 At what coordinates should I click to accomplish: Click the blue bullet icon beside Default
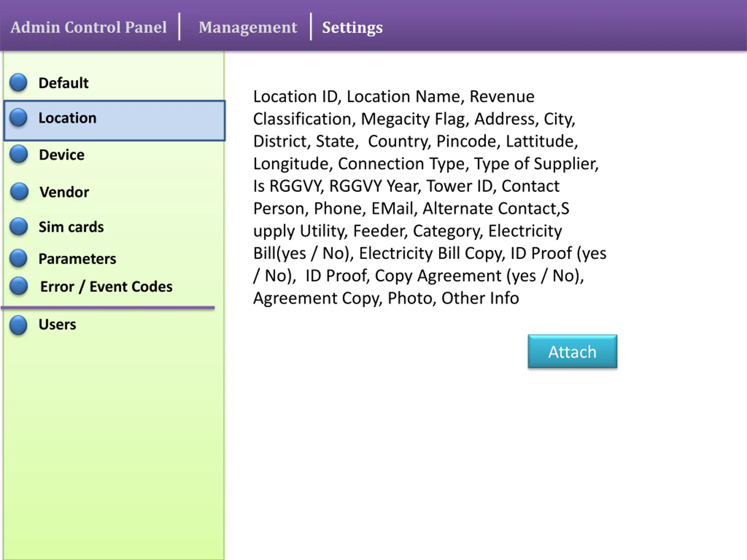point(18,82)
